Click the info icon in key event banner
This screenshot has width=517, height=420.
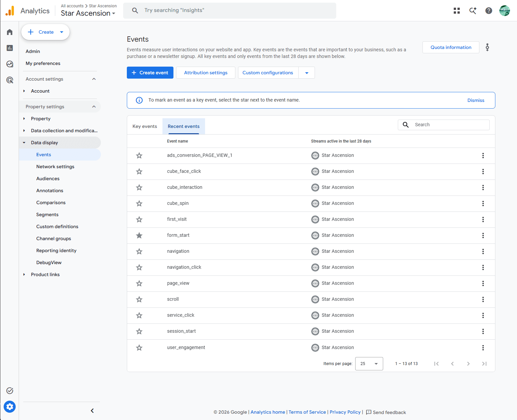coord(139,100)
